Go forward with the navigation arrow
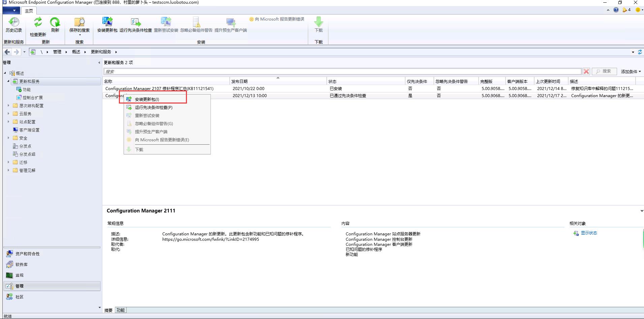The width and height of the screenshot is (644, 319). coord(16,52)
